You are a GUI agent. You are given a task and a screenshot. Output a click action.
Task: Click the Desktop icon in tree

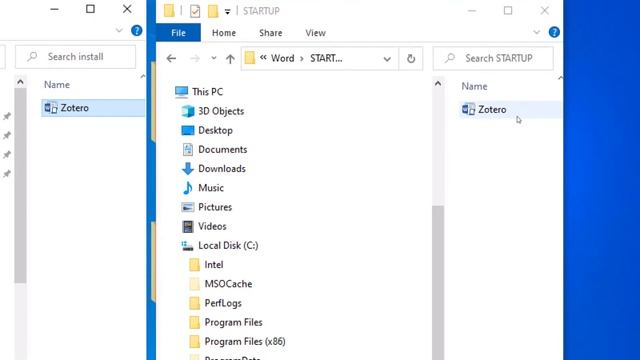coord(188,130)
